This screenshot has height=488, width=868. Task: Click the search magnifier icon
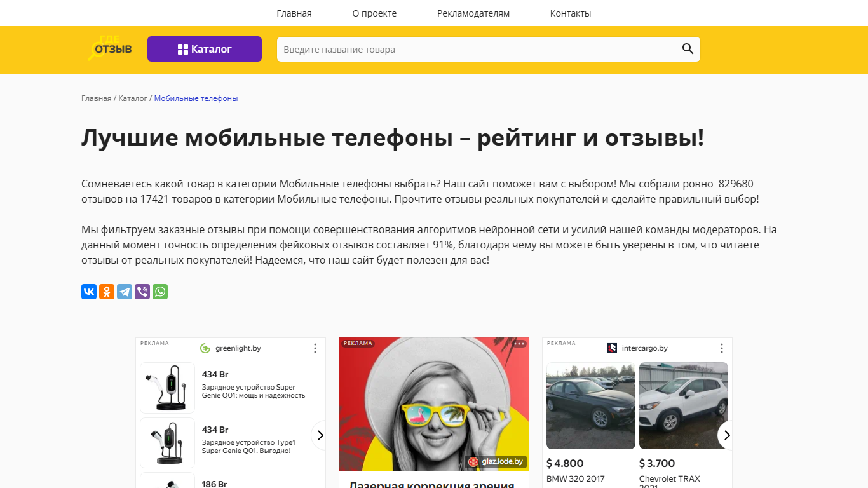[x=688, y=49]
